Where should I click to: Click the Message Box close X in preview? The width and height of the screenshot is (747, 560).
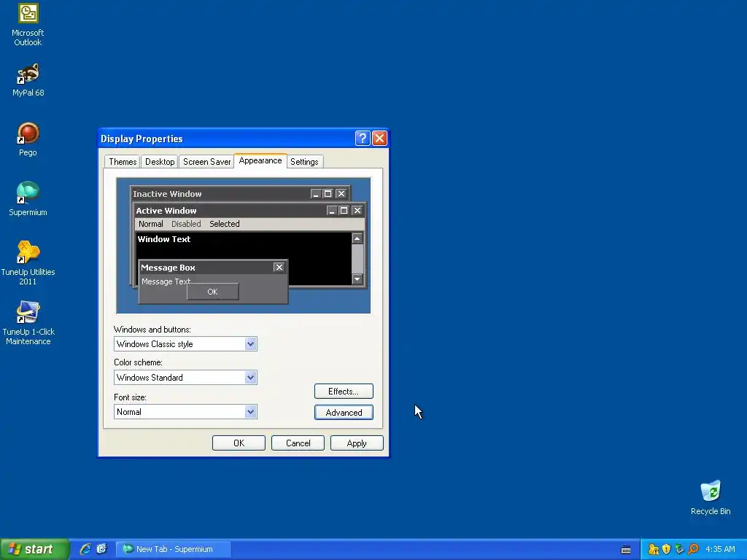point(279,267)
